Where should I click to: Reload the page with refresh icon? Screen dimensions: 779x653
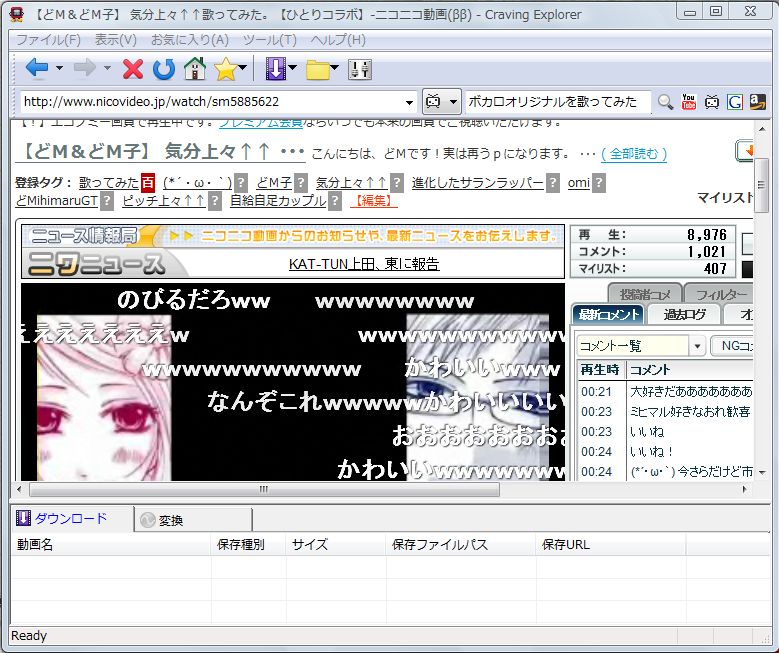[163, 69]
